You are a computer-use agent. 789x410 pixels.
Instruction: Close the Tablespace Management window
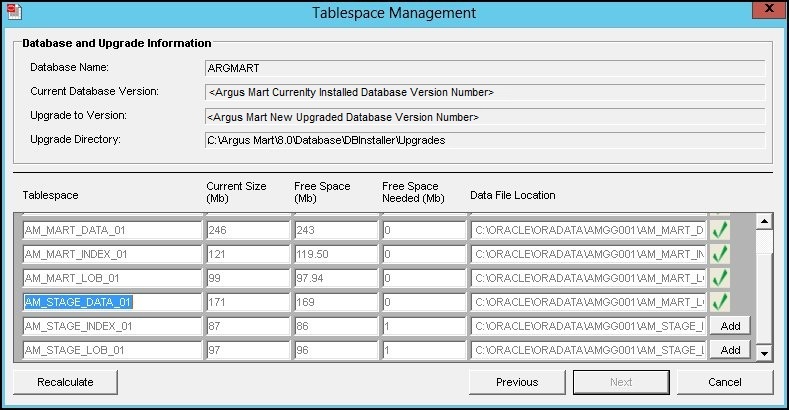click(x=769, y=10)
